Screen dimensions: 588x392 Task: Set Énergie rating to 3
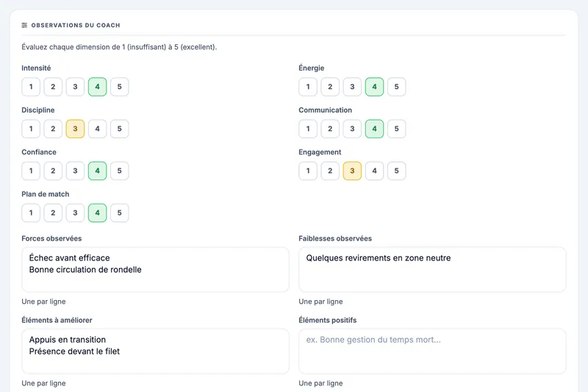pyautogui.click(x=352, y=87)
